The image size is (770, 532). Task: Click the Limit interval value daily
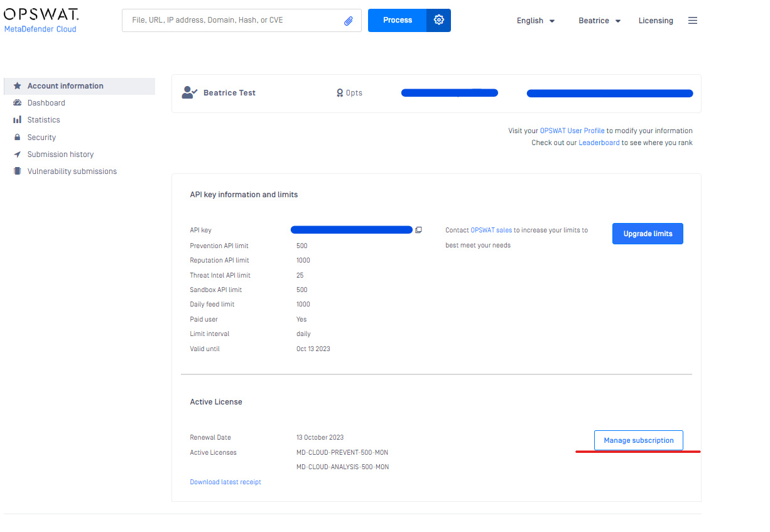click(x=304, y=334)
